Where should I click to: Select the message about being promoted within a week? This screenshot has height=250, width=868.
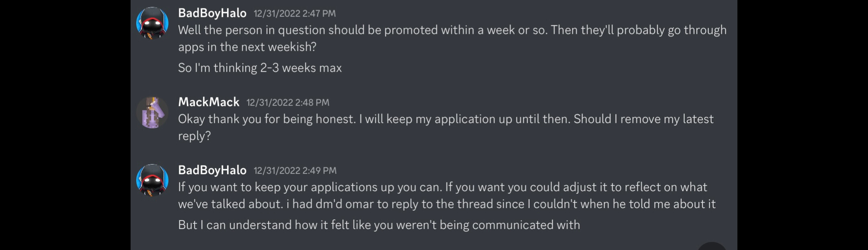452,38
